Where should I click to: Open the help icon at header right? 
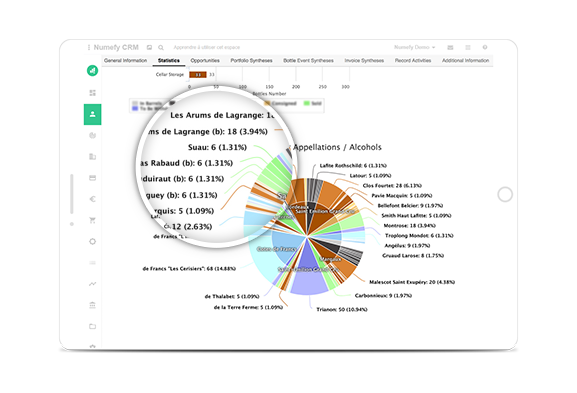tap(485, 47)
